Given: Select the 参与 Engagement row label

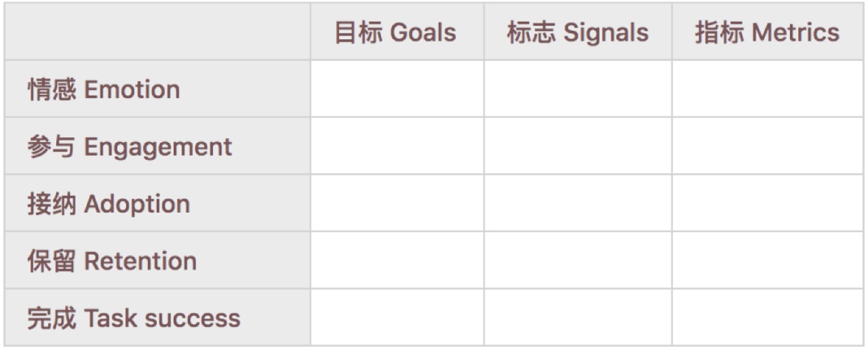Looking at the screenshot, I should (129, 147).
